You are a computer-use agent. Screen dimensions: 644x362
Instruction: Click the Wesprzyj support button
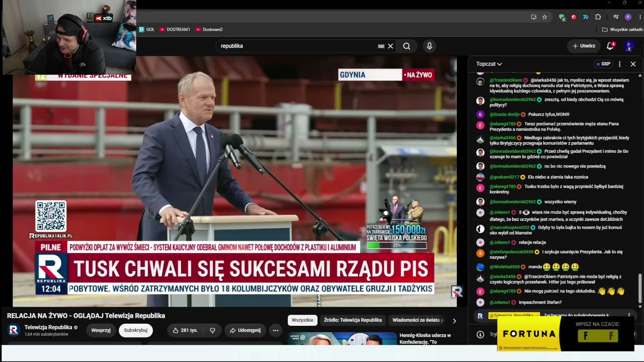coord(101,330)
